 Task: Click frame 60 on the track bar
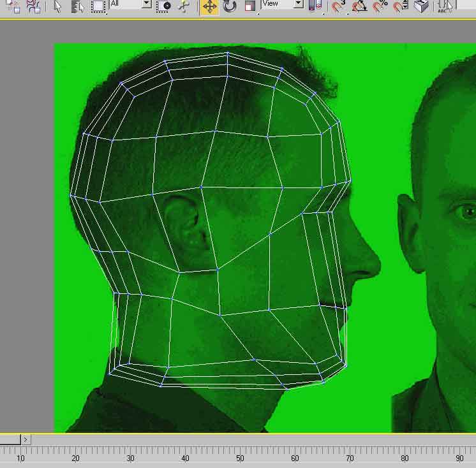(x=295, y=458)
